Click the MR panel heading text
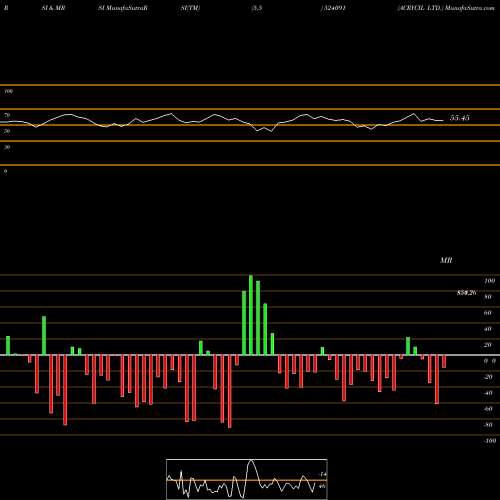The height and width of the screenshot is (500, 500). 446,260
